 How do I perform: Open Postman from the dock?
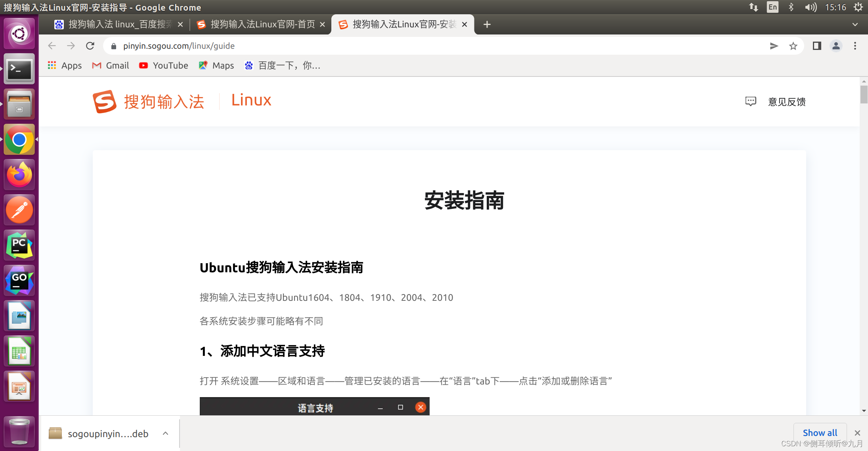point(19,210)
